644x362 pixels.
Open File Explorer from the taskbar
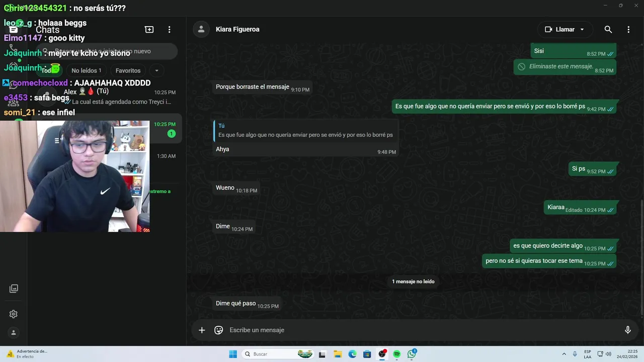[338, 354]
